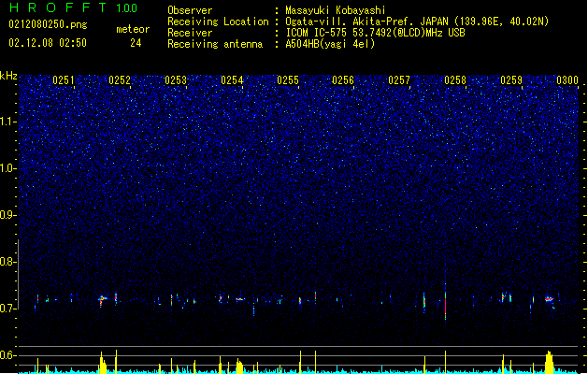This screenshot has width=588, height=374.
Task: Click the 0.9 kHz axis label
Action: click(8, 215)
